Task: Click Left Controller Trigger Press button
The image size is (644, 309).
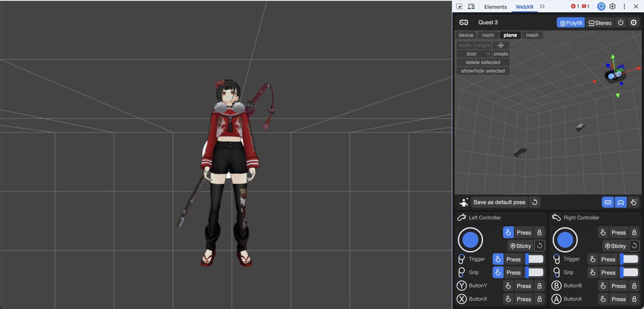Action: pos(514,259)
